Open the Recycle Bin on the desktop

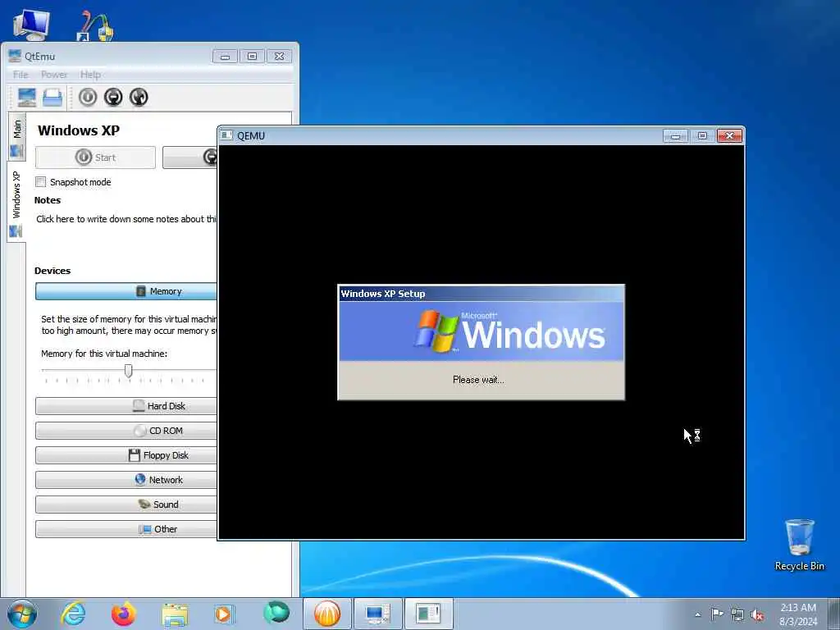click(799, 545)
